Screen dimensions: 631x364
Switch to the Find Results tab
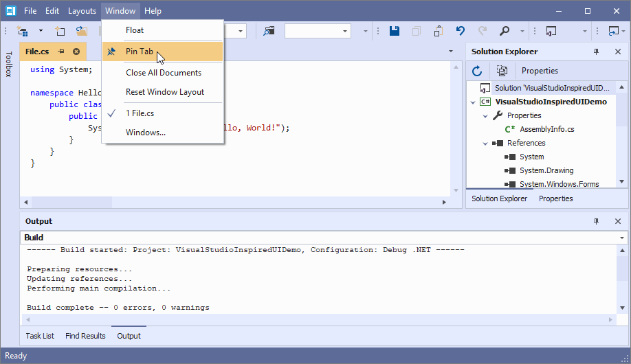pyautogui.click(x=85, y=336)
